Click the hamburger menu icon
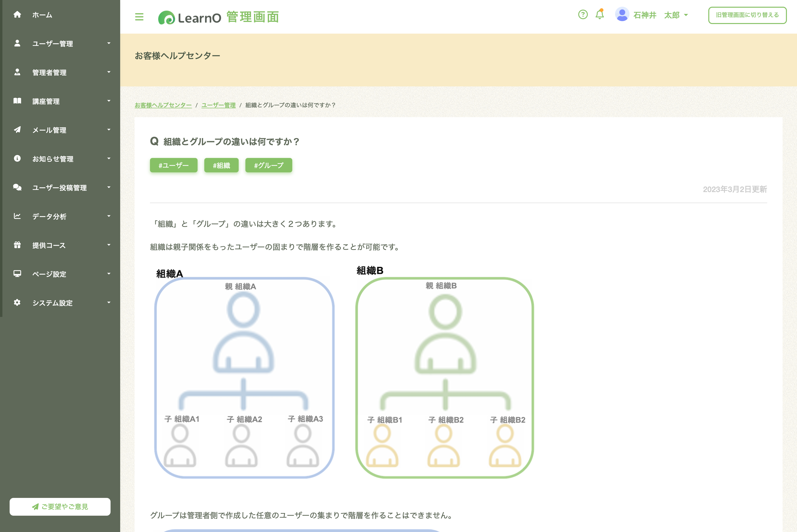The height and width of the screenshot is (532, 797). pos(139,17)
